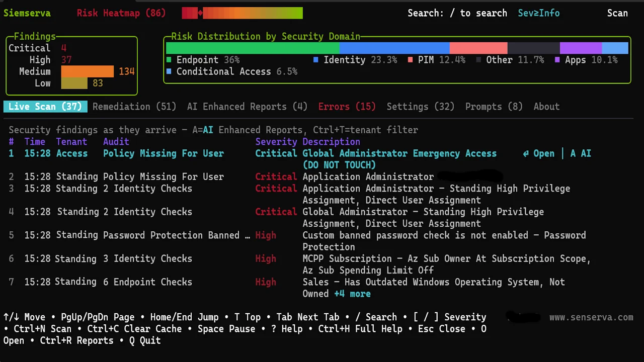
Task: Start a new scan with the Scan button
Action: (617, 13)
